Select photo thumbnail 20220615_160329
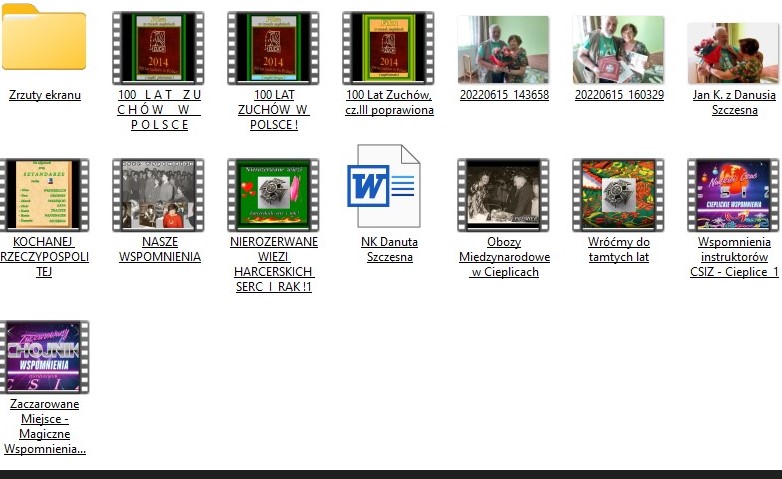This screenshot has height=479, width=782. pyautogui.click(x=618, y=49)
